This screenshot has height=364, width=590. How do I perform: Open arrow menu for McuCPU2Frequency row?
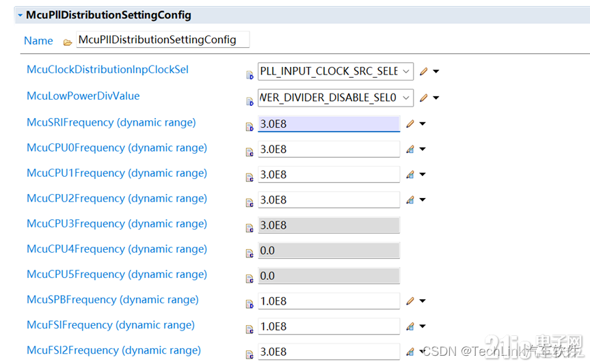point(423,199)
